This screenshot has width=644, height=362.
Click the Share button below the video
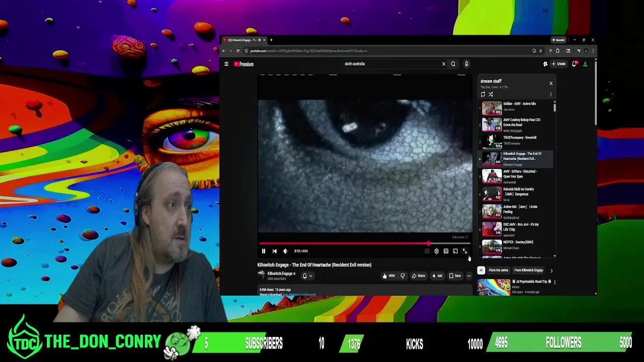tap(419, 276)
